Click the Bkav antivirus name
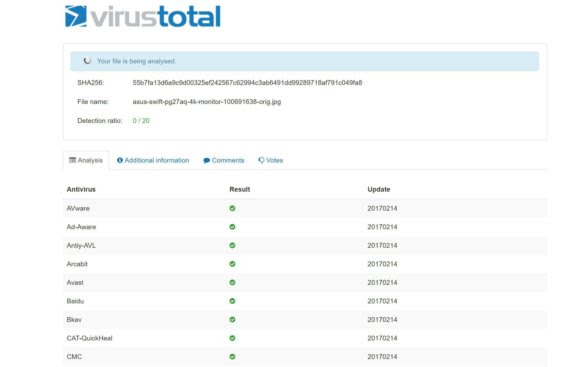Viewport: 580px width, 367px height. click(x=74, y=319)
